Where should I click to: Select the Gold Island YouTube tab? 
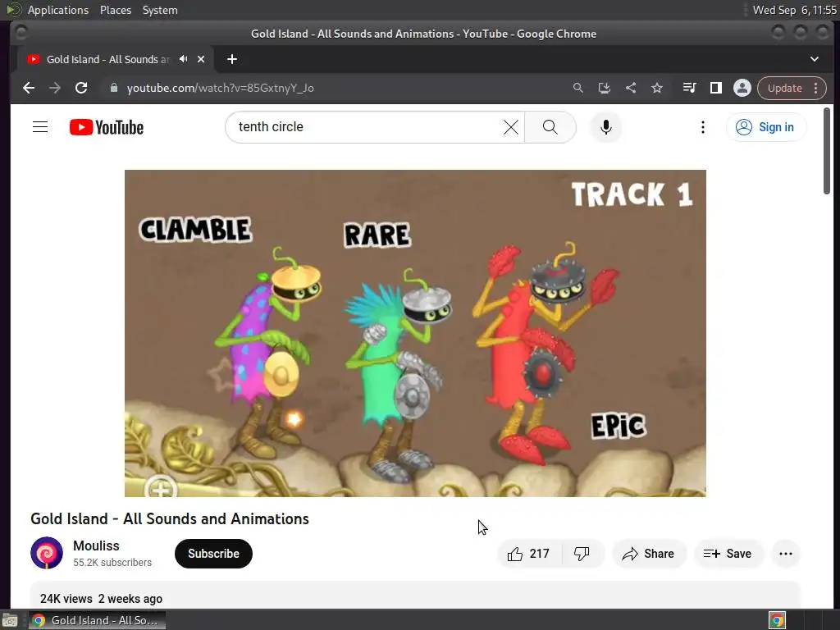pyautogui.click(x=107, y=59)
